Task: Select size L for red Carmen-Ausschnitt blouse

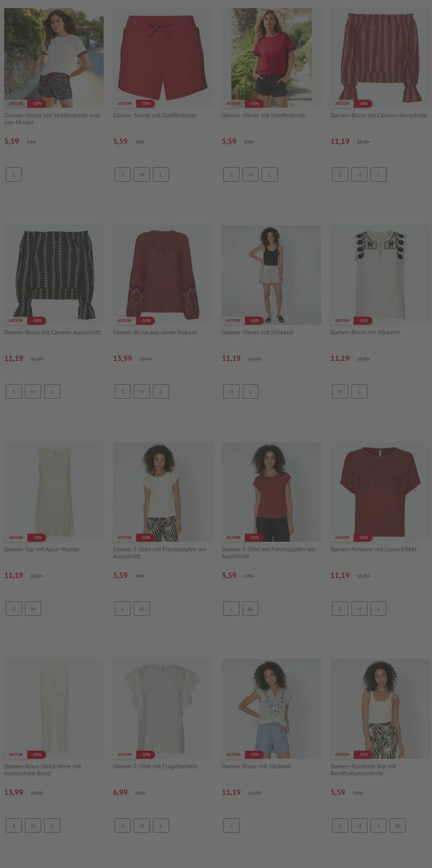Action: tap(378, 175)
